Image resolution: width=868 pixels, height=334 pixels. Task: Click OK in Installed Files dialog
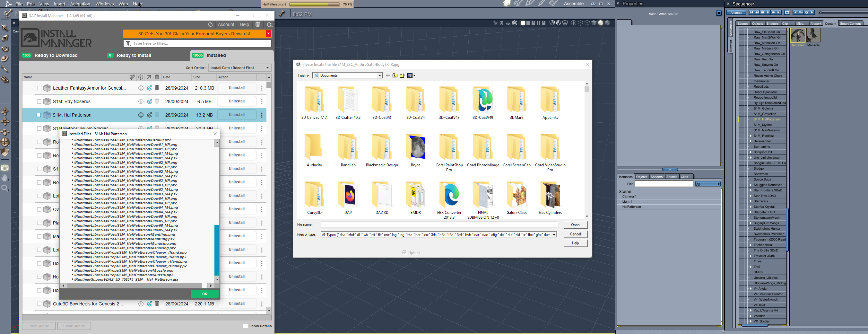204,294
